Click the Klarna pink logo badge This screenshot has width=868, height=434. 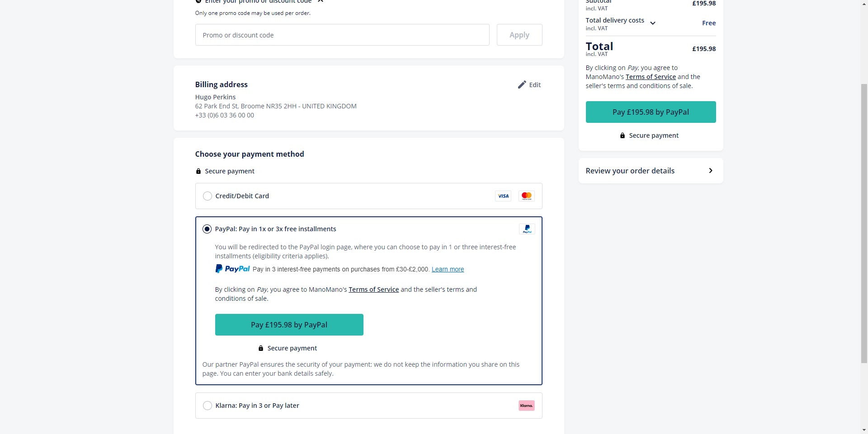click(527, 406)
